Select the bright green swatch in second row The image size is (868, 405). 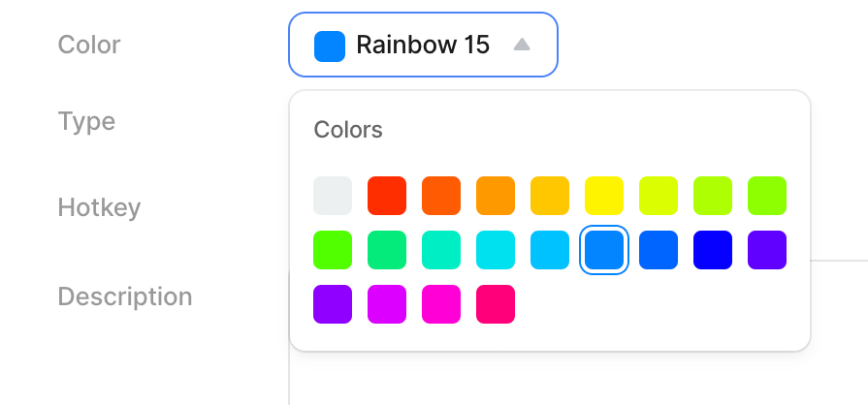click(x=333, y=250)
